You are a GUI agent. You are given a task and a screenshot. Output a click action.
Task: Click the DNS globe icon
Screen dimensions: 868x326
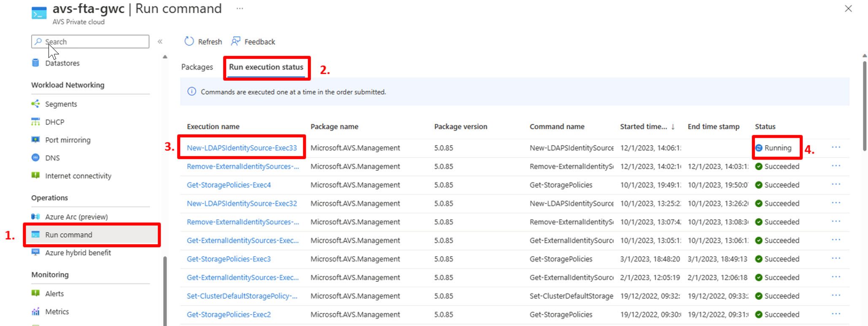(35, 158)
